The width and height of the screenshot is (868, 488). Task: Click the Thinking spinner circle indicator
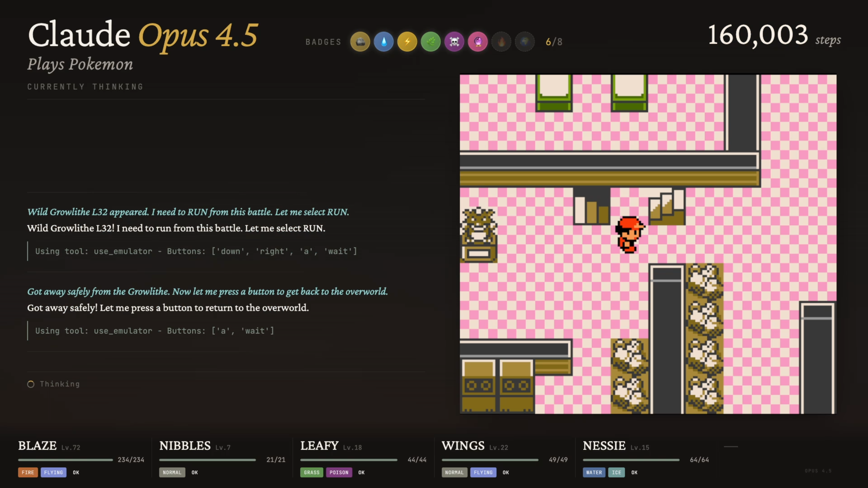[x=31, y=384]
